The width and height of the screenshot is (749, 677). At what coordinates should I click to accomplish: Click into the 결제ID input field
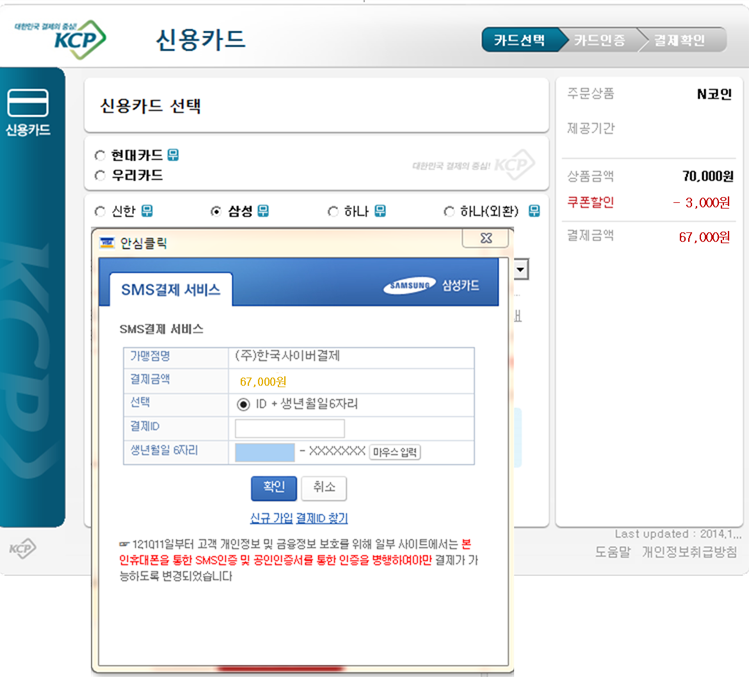[x=289, y=428]
